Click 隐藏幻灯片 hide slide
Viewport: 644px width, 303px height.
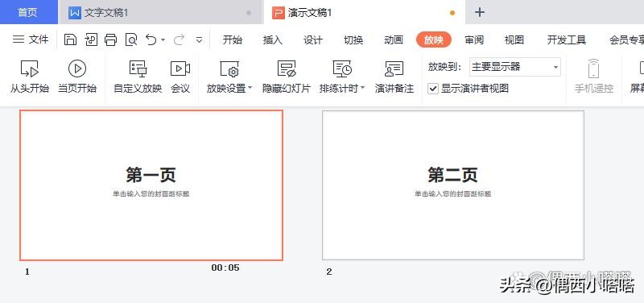287,77
